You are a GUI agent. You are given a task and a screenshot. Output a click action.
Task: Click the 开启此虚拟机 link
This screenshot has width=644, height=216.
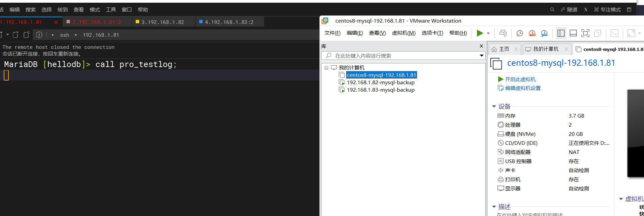coord(520,80)
